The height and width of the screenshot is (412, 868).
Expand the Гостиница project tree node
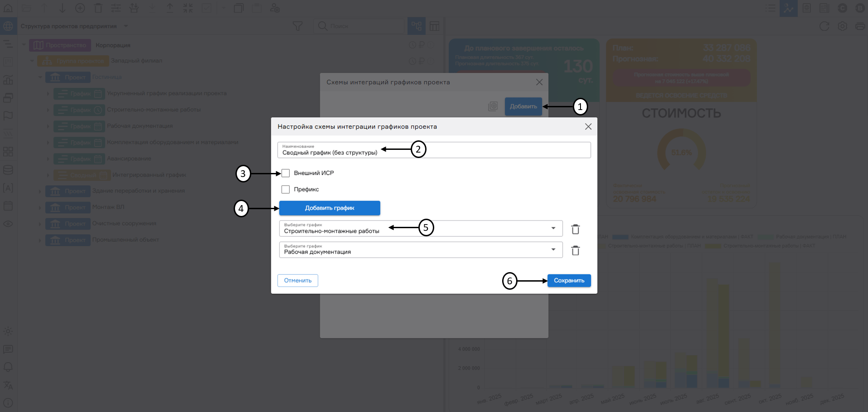click(x=40, y=77)
